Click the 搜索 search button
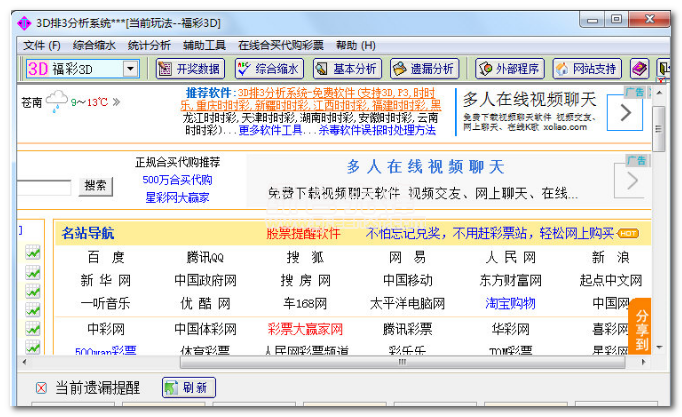Viewport: 682px width, 417px height. [x=95, y=186]
